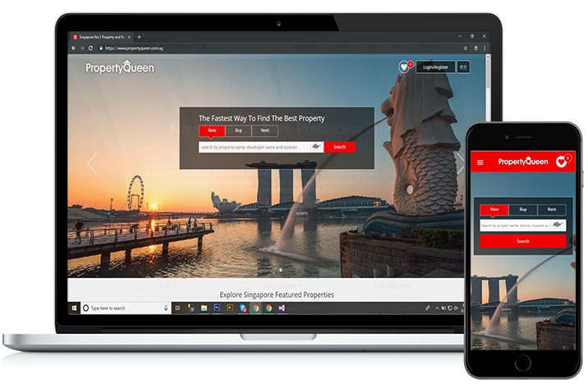588x388 pixels.
Task: Open the incognito profile icon in the browser toolbar
Action: click(x=475, y=48)
